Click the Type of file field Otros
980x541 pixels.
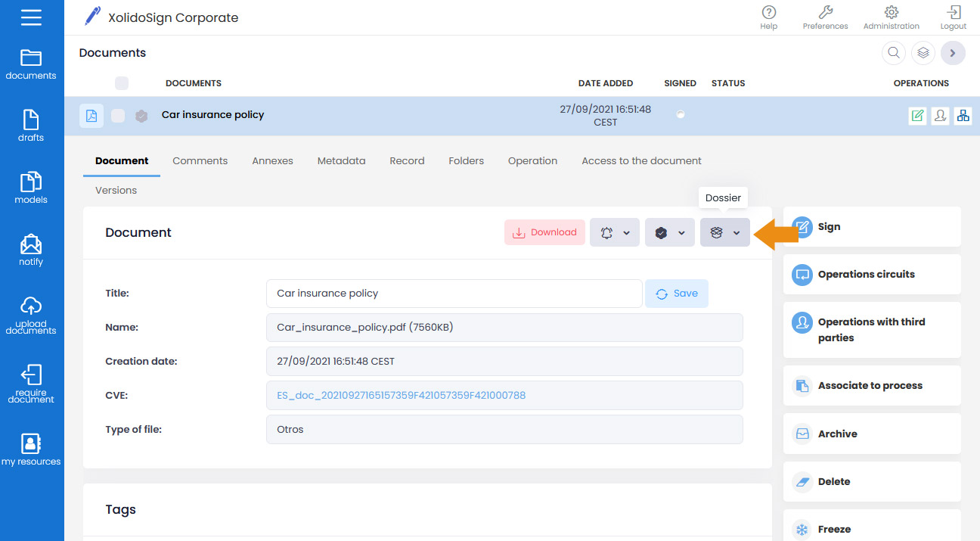[504, 429]
